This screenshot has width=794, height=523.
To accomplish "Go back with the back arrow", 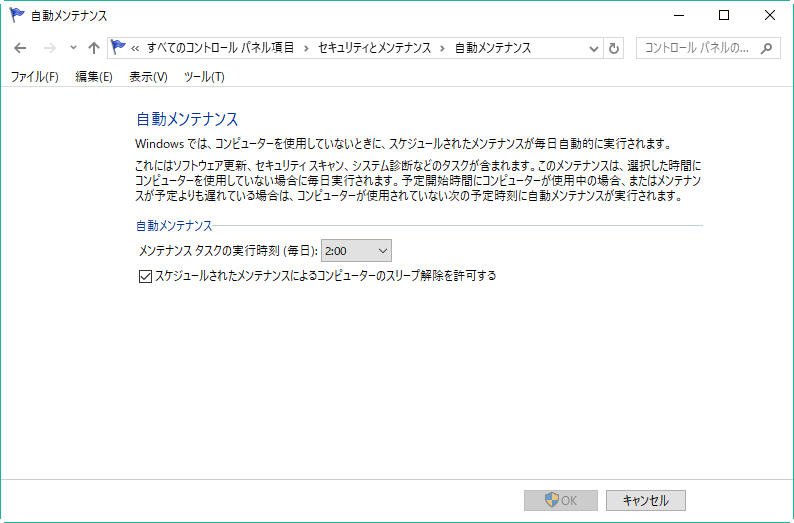I will click(20, 48).
